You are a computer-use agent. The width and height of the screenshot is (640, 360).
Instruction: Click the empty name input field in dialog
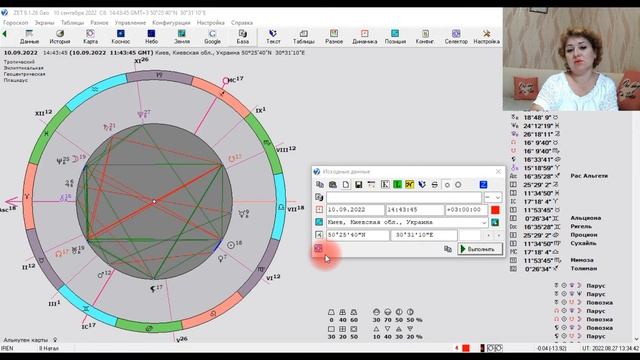click(x=404, y=197)
